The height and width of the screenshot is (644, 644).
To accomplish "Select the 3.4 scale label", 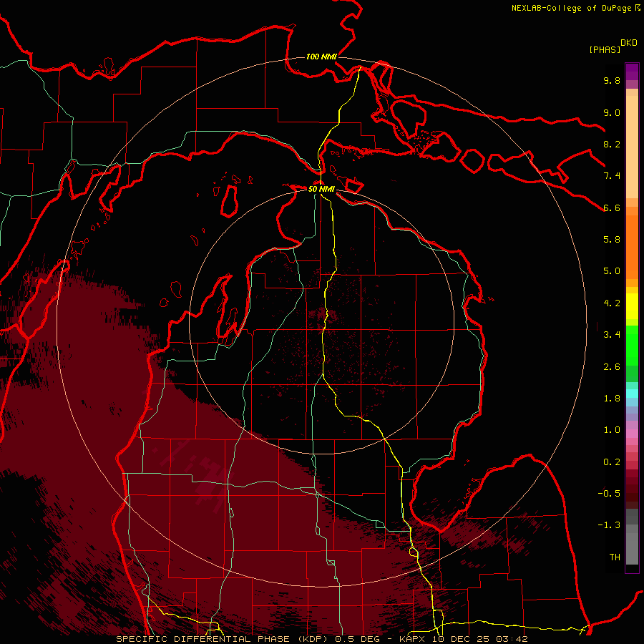I will pos(612,335).
